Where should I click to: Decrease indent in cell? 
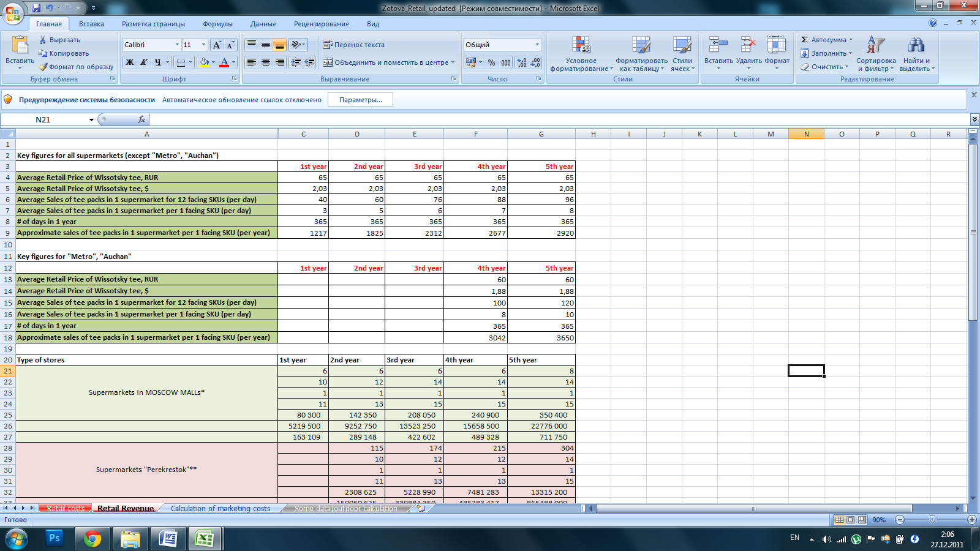(296, 62)
